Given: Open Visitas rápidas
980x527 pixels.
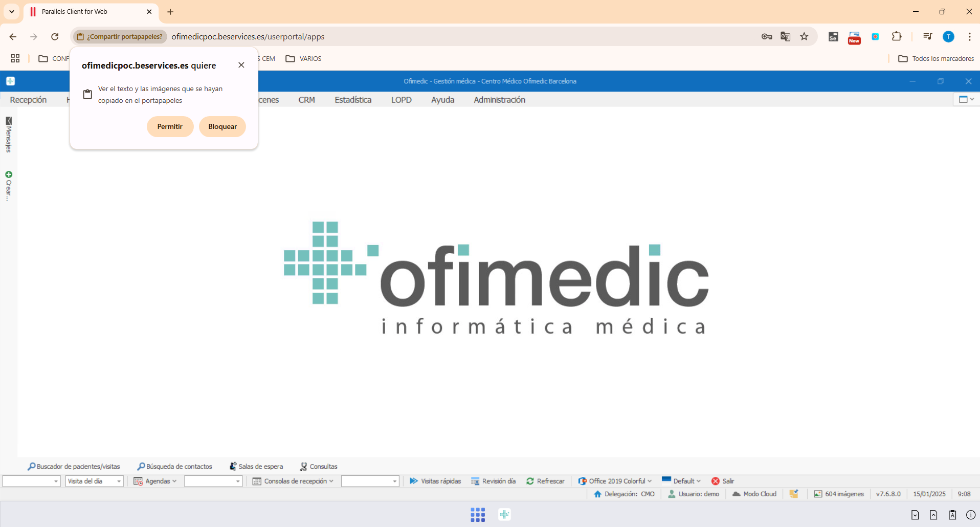Looking at the screenshot, I should pos(435,481).
